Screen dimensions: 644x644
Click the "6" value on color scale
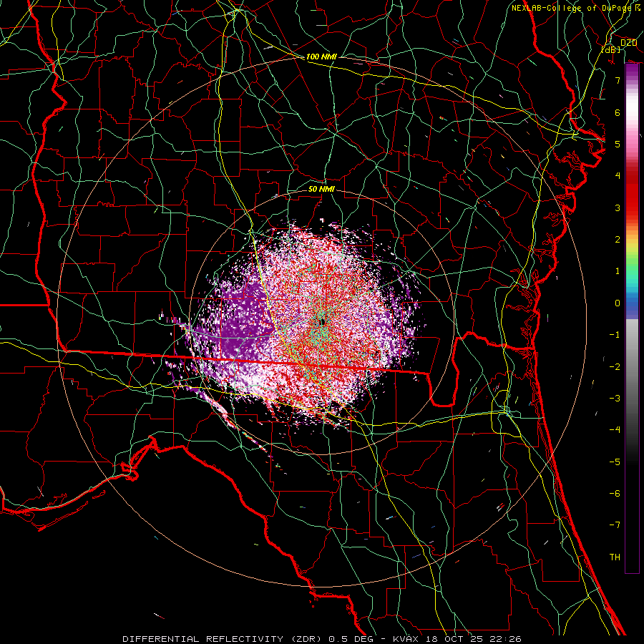click(x=618, y=112)
